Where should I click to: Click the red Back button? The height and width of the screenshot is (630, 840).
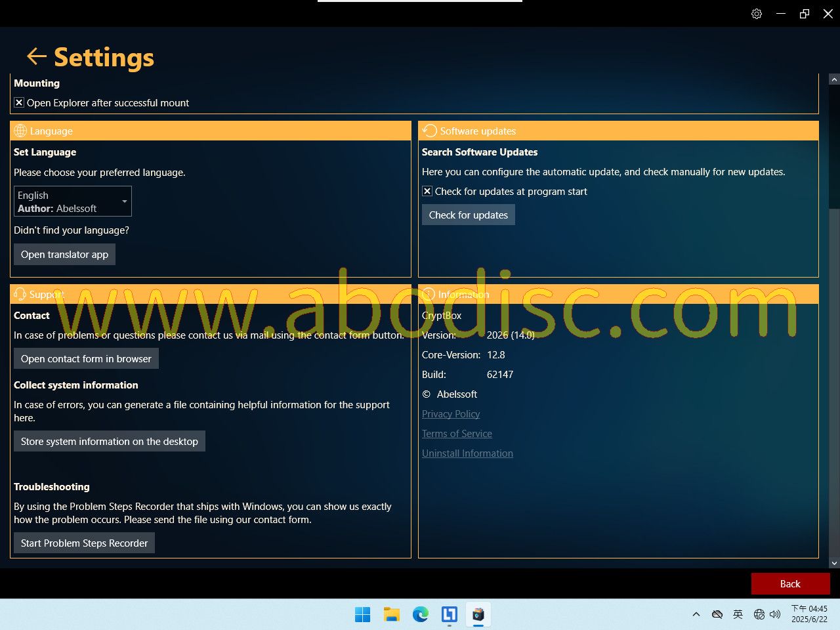point(791,583)
